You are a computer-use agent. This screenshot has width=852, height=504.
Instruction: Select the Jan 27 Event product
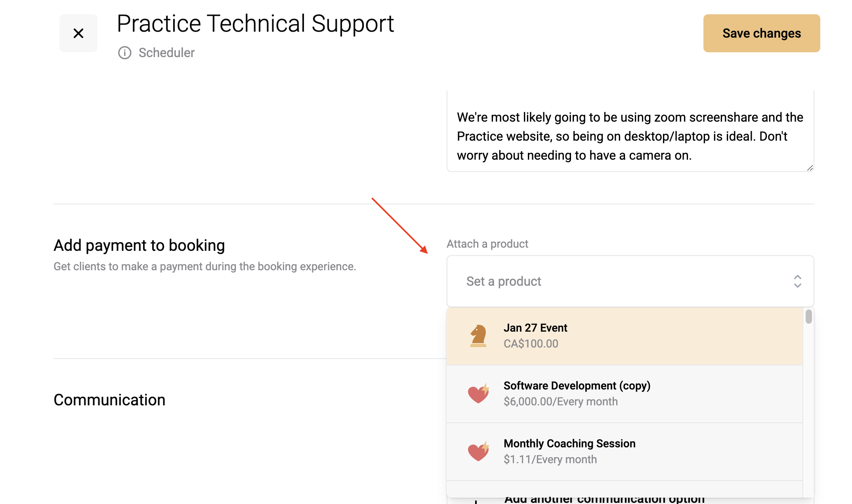coord(625,336)
